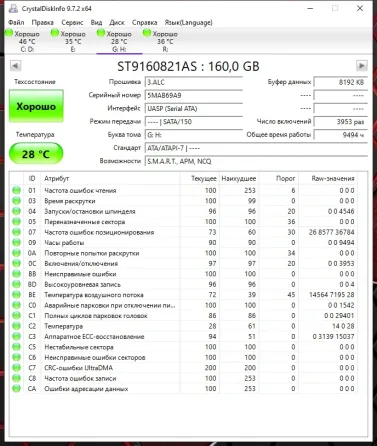Image resolution: width=377 pixels, height=446 pixels.
Task: Click the status icon of attribute C3
Action: 16,337
